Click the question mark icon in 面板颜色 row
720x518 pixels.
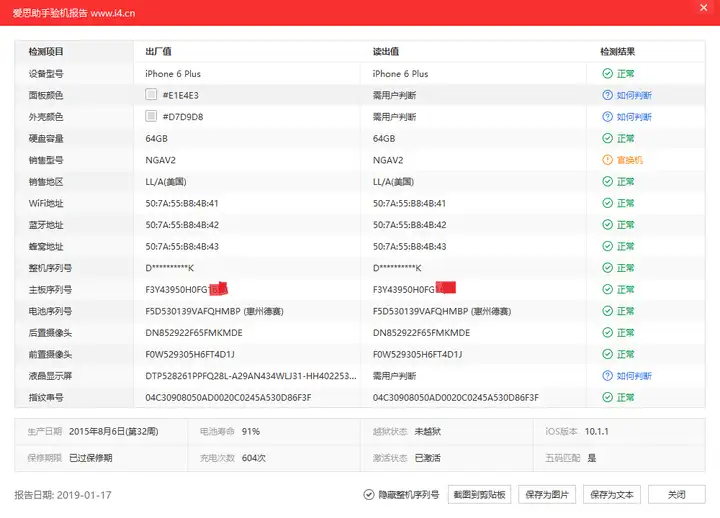point(607,95)
